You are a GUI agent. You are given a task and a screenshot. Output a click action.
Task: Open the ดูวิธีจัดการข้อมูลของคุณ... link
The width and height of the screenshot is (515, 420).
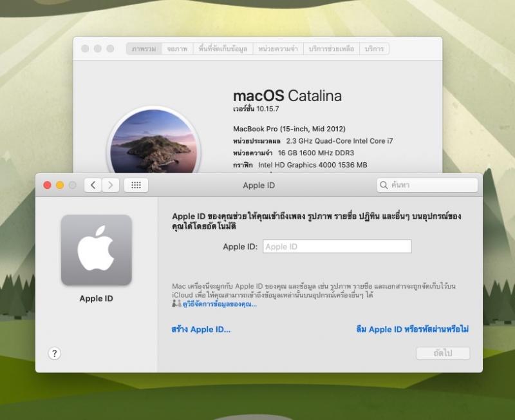(x=220, y=304)
